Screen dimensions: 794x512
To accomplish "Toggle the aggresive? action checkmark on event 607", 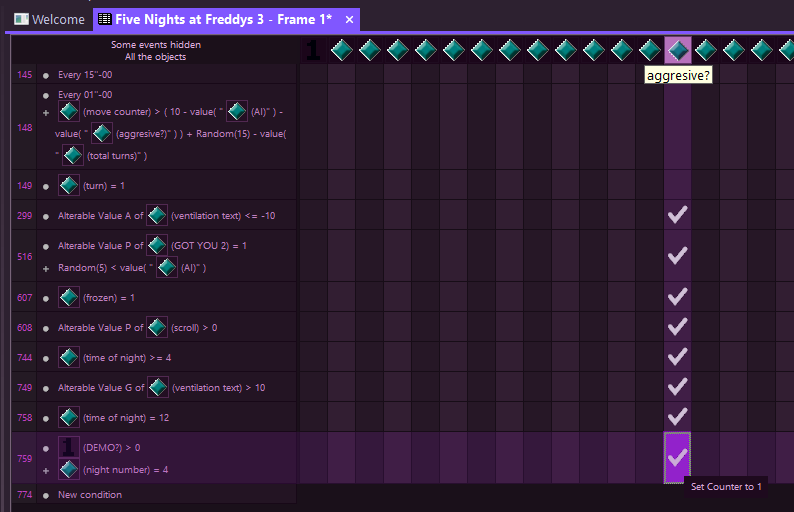I will (x=678, y=297).
